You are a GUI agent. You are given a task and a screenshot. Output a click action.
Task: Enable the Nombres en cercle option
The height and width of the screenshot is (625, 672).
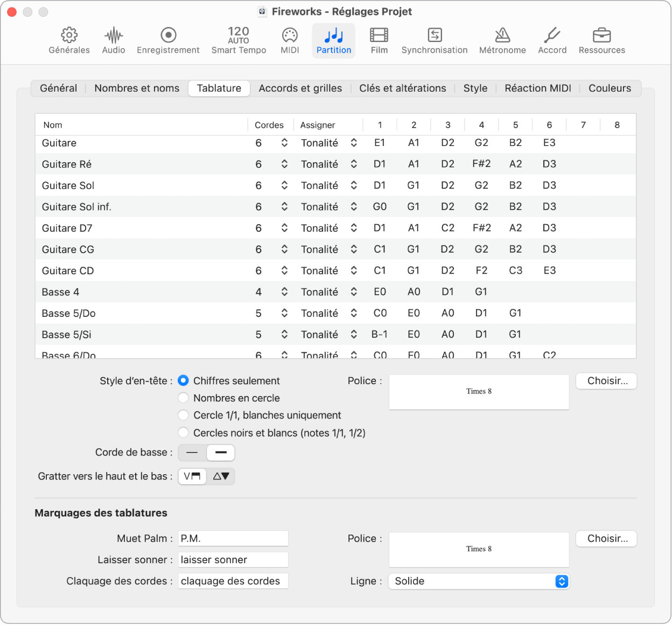(x=183, y=398)
